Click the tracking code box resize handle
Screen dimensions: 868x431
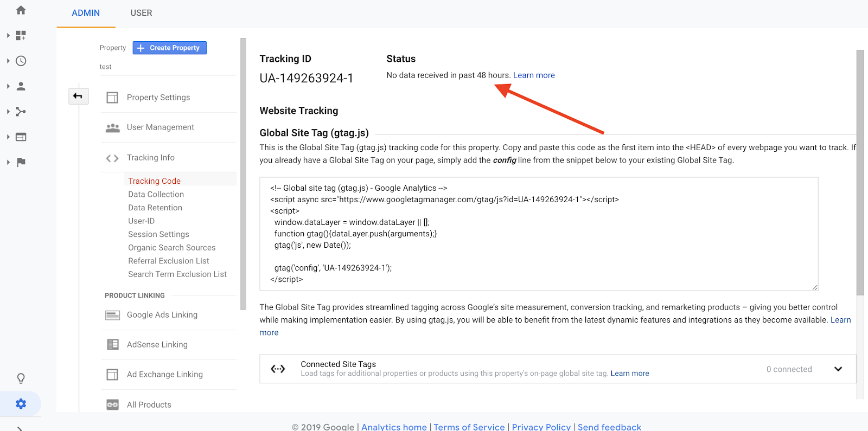815,287
